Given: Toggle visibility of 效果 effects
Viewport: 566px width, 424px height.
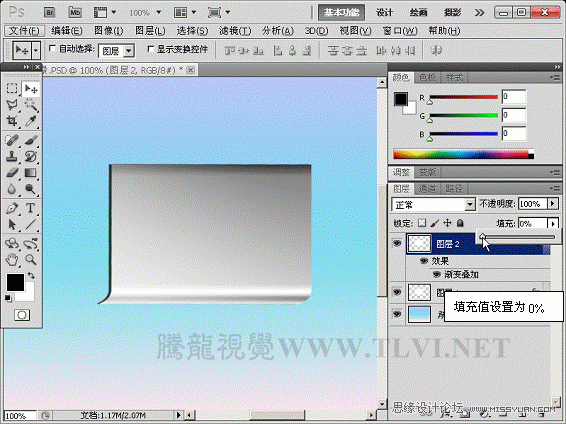Looking at the screenshot, I should [x=424, y=261].
